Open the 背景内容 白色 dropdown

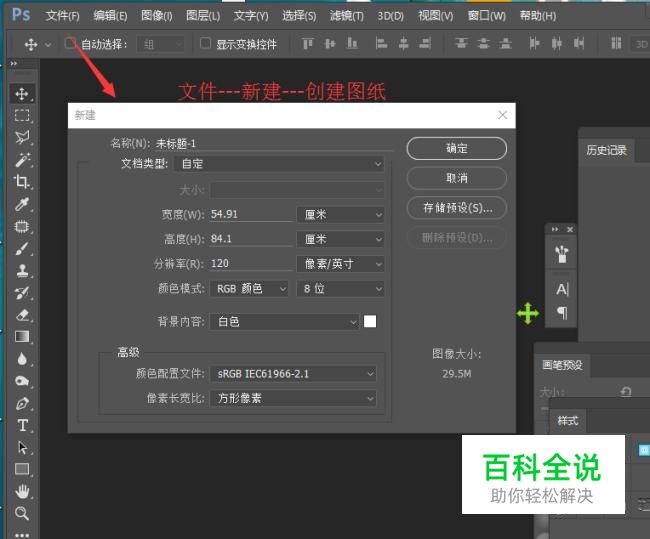pyautogui.click(x=284, y=321)
